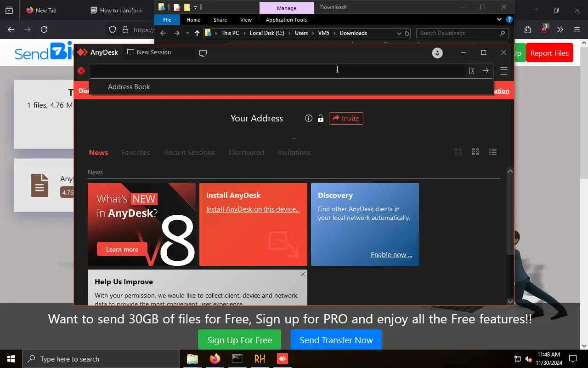Click the RH app icon on taskbar
This screenshot has width=588, height=368.
click(x=260, y=359)
